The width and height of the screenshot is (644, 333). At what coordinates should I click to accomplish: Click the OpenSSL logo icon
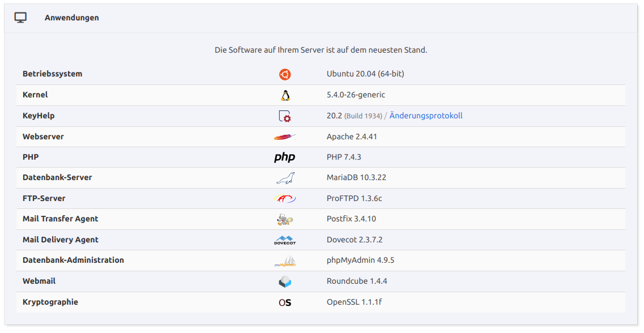click(284, 302)
